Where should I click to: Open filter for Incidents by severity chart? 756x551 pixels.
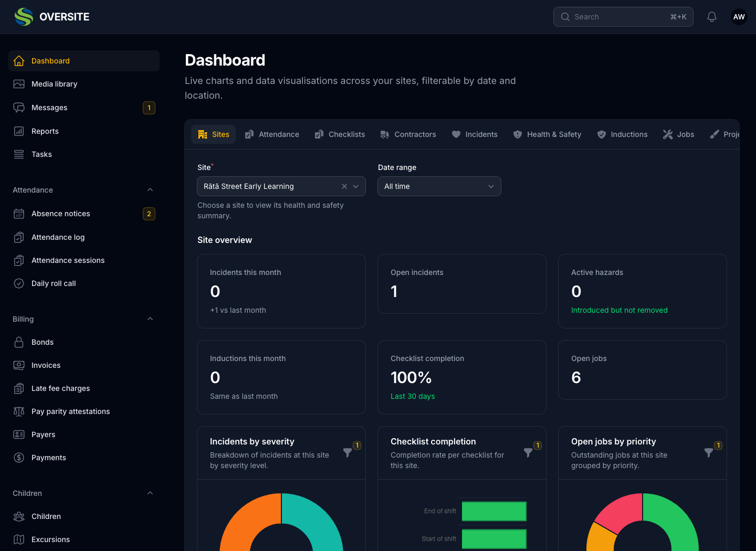point(348,452)
